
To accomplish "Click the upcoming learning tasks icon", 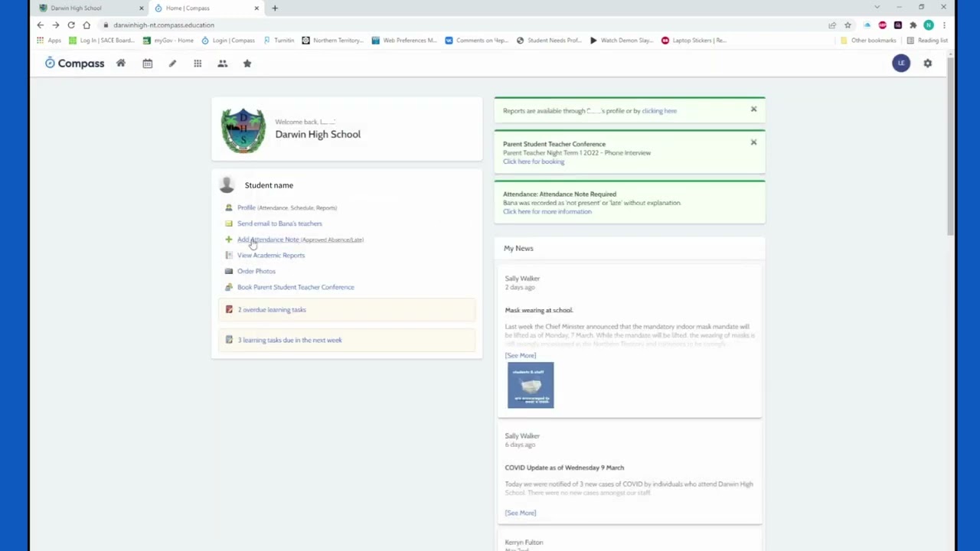I will pos(229,340).
